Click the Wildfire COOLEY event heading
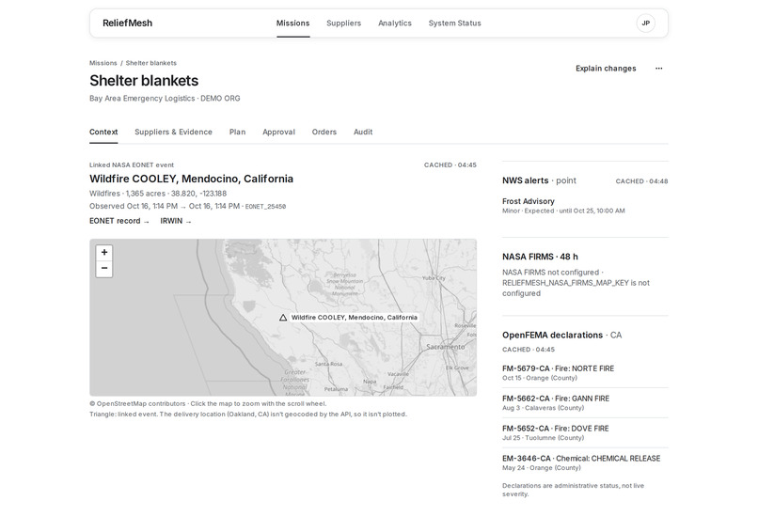This screenshot has height=532, width=758. pos(191,179)
